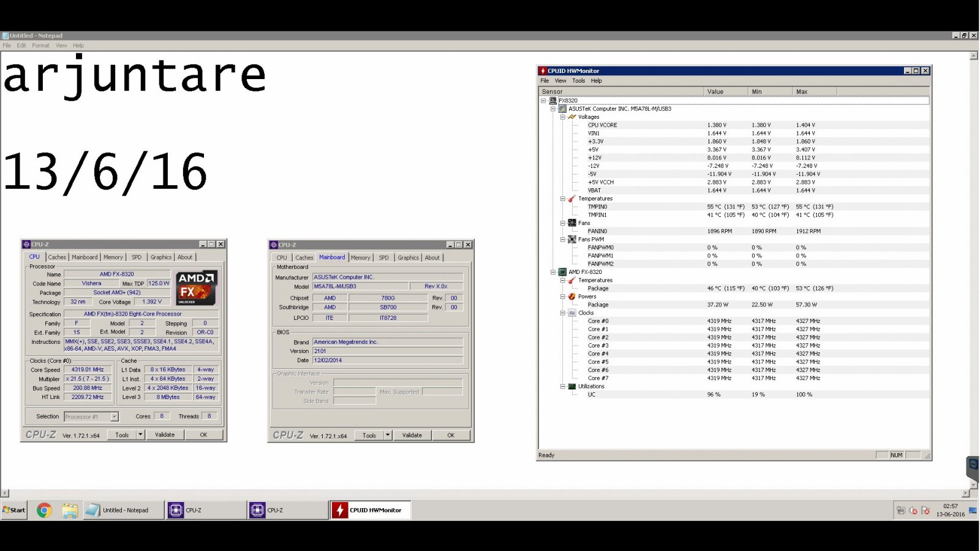Screen dimensions: 980x551
Task: Collapse the Fans PWM group
Action: pos(563,240)
